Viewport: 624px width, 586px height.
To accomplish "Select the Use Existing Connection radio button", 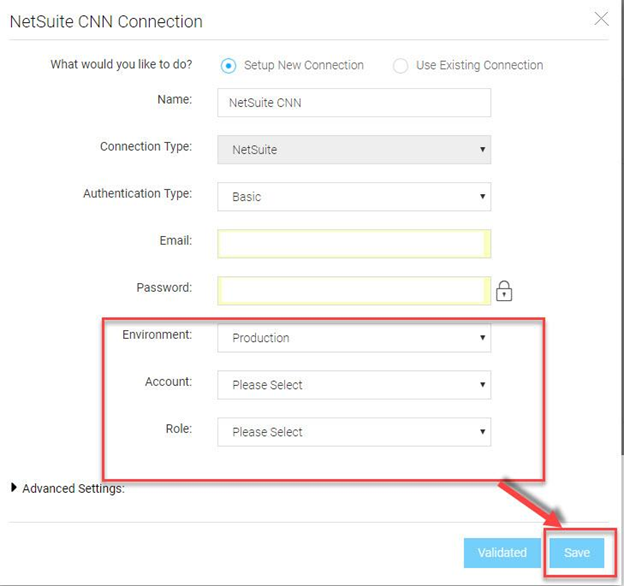I will click(400, 66).
